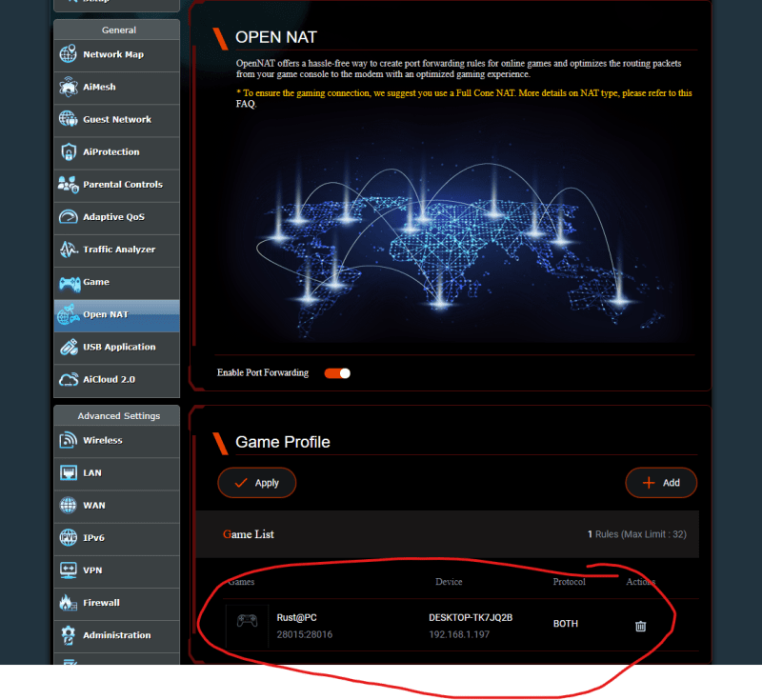Add a new game profile rule

pyautogui.click(x=661, y=483)
